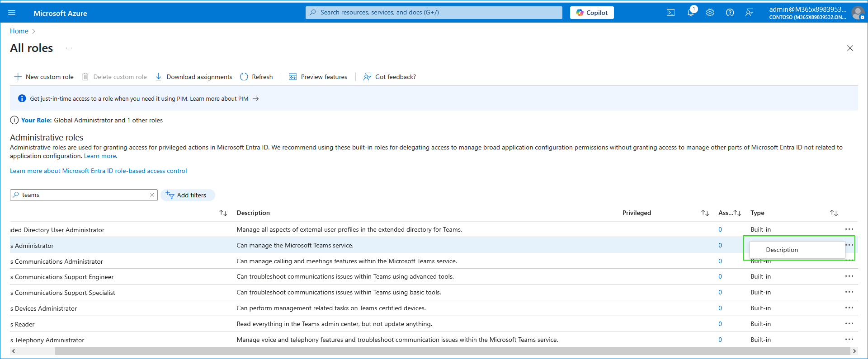Viewport: 868px width, 359px height.
Task: Open ellipsis for Communications Support Engineer row
Action: click(849, 276)
